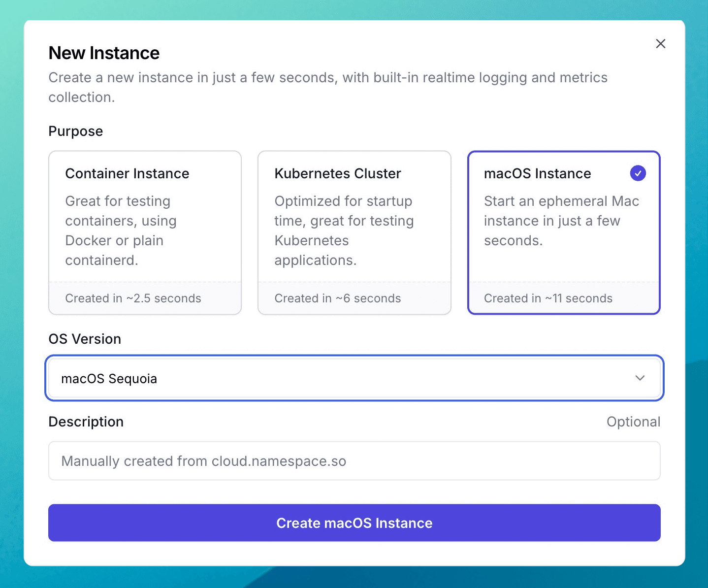Select the Container Instance purpose card

click(145, 232)
